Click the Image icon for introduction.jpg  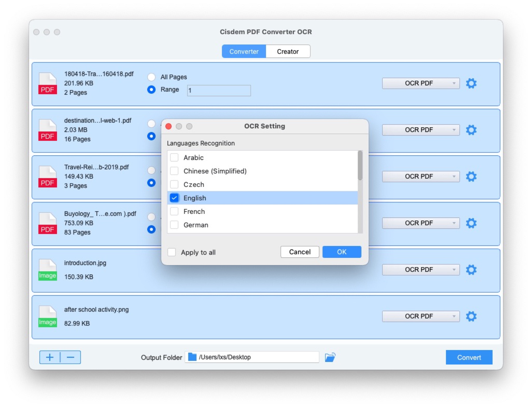[48, 270]
